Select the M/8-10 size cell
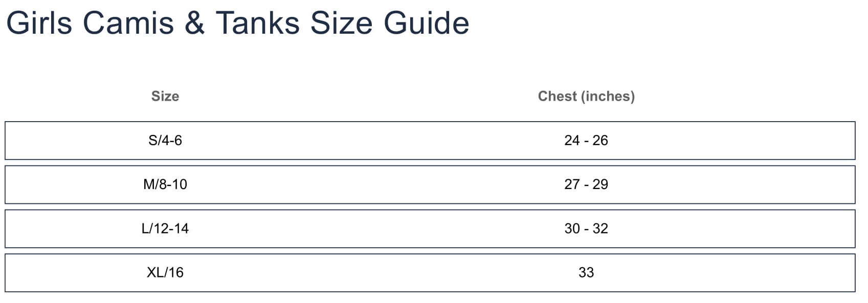The width and height of the screenshot is (868, 303). click(165, 184)
